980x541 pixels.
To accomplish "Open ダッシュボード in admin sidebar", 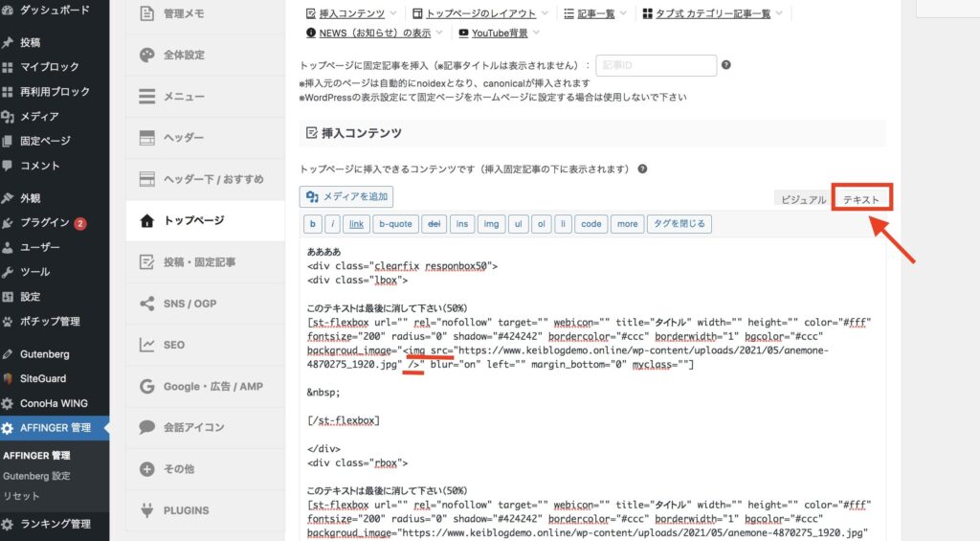I will 55,11.
